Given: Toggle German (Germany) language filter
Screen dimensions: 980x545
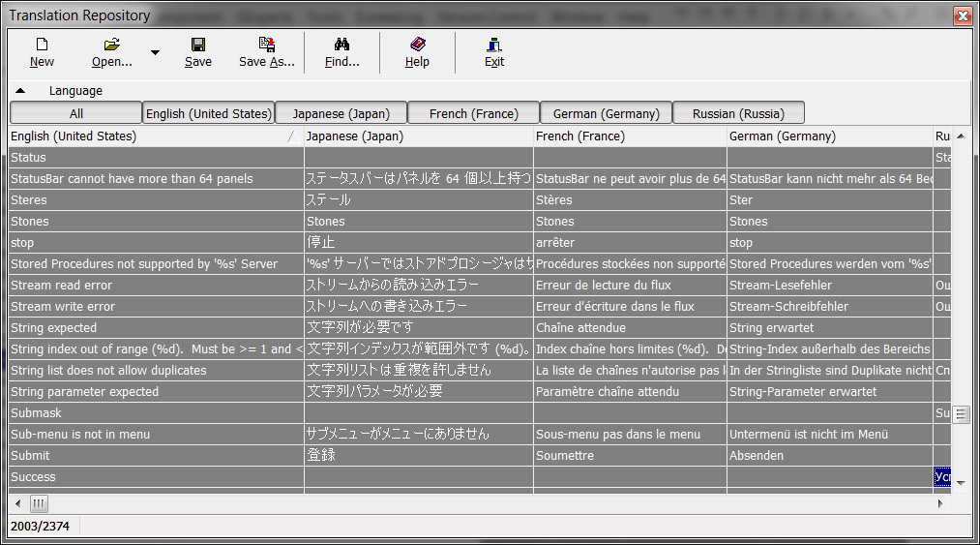Looking at the screenshot, I should [x=607, y=112].
